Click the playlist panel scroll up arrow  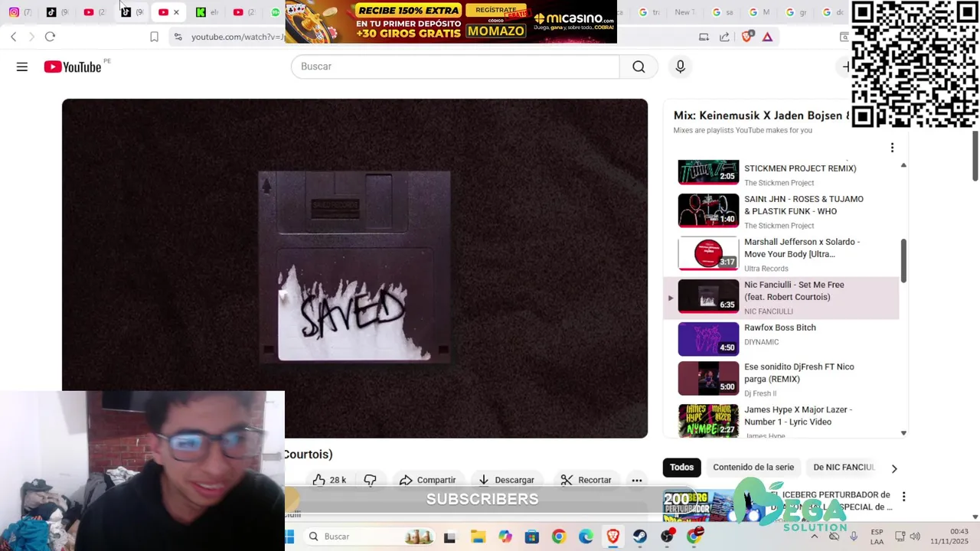903,165
